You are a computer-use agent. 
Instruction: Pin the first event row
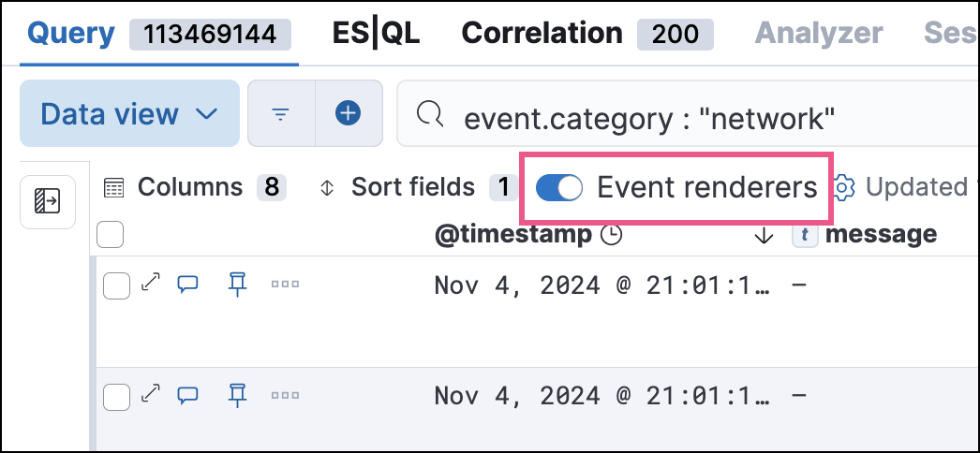click(x=237, y=285)
